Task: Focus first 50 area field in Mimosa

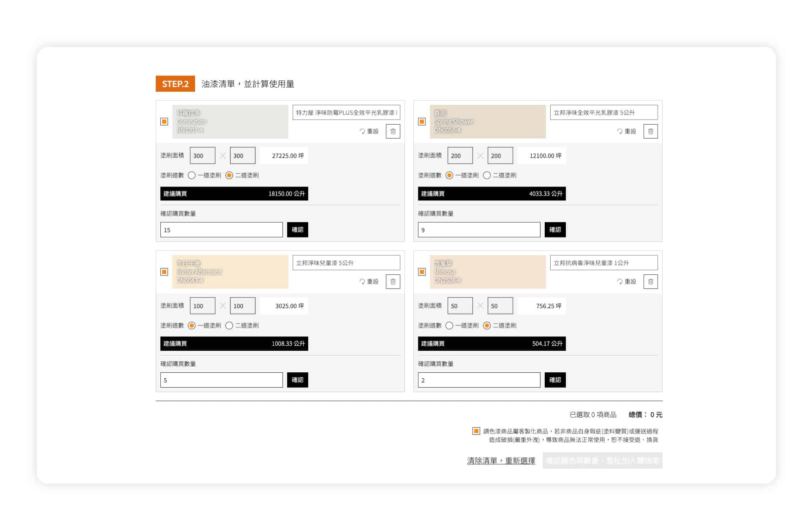Action: [460, 306]
